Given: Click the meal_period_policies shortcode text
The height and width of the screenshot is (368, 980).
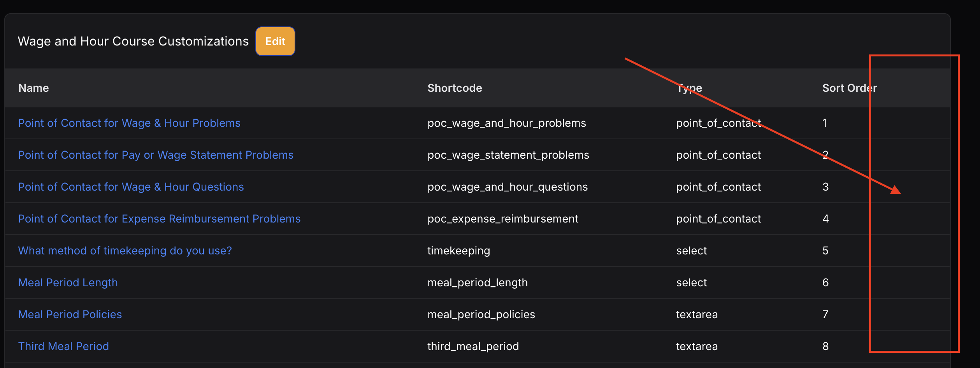Looking at the screenshot, I should coord(481,314).
